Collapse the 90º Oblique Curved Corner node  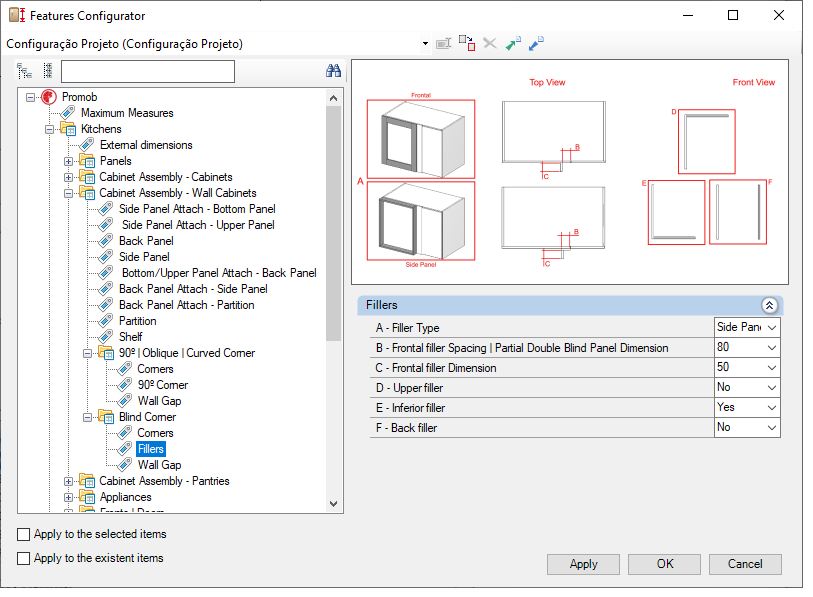click(88, 353)
